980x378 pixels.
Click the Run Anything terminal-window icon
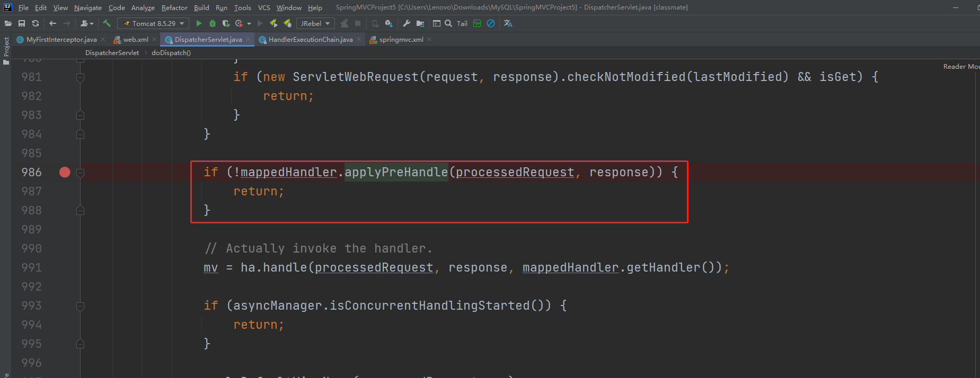coord(437,23)
